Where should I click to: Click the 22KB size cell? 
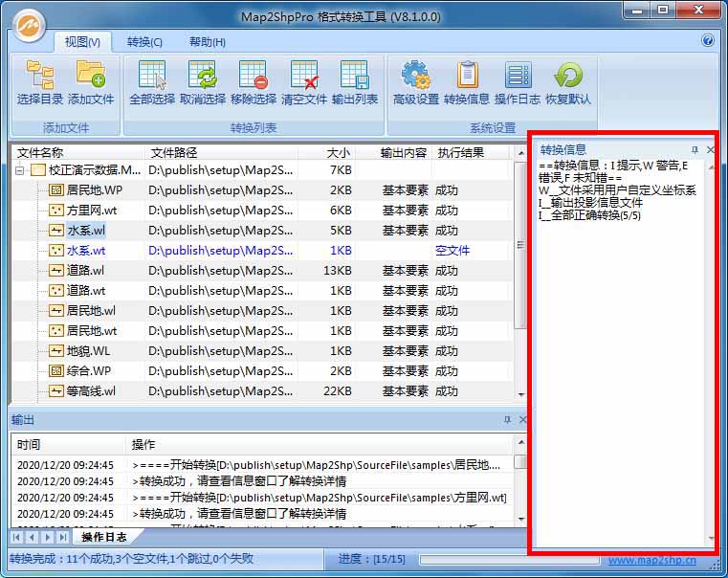(338, 391)
